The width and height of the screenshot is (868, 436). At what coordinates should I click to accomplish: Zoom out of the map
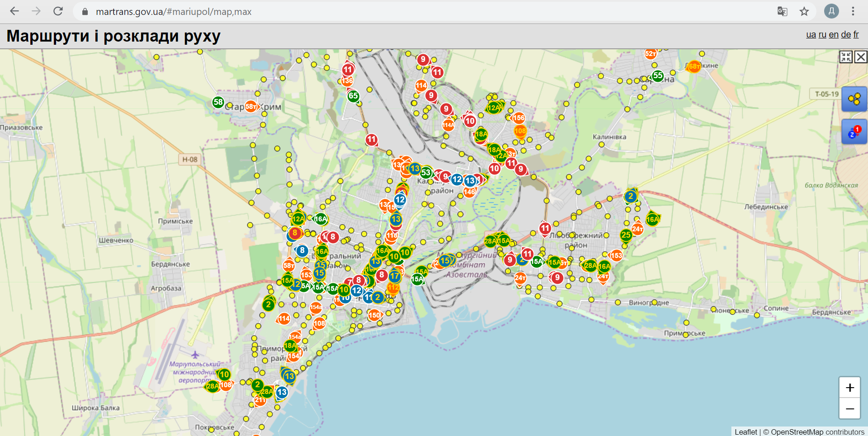coord(849,409)
